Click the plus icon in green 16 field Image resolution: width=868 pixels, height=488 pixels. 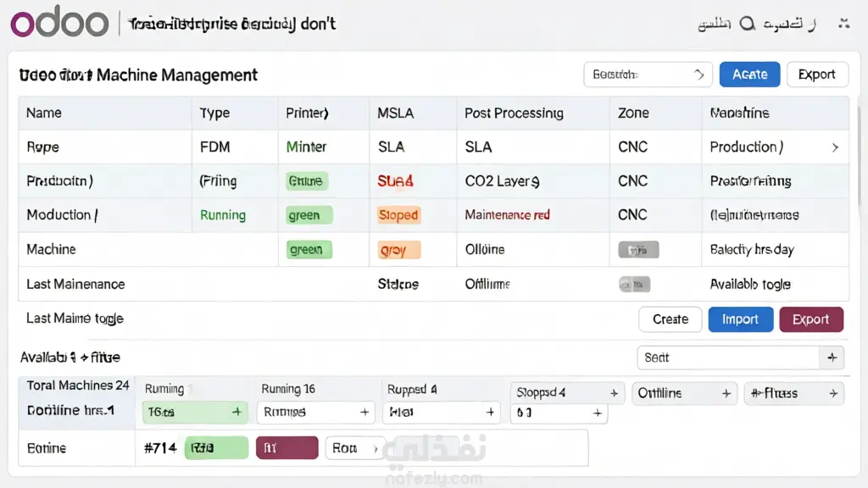click(x=237, y=412)
